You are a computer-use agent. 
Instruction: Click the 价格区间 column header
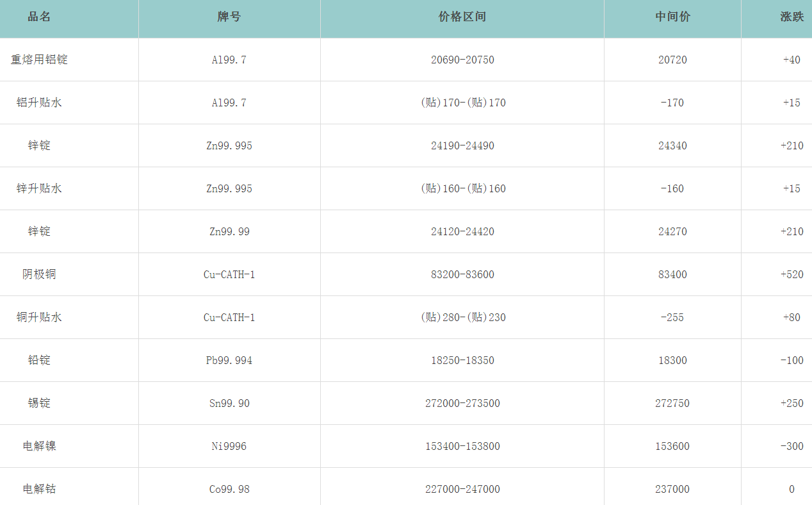[x=462, y=17]
